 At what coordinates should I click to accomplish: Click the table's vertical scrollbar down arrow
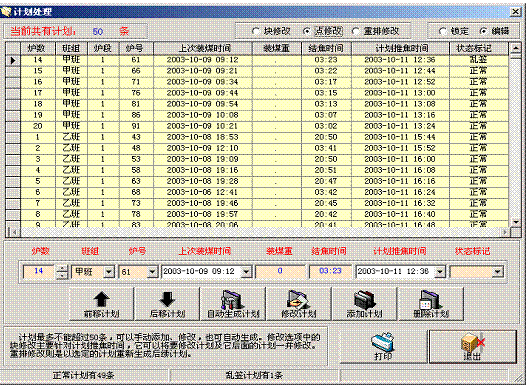click(516, 222)
